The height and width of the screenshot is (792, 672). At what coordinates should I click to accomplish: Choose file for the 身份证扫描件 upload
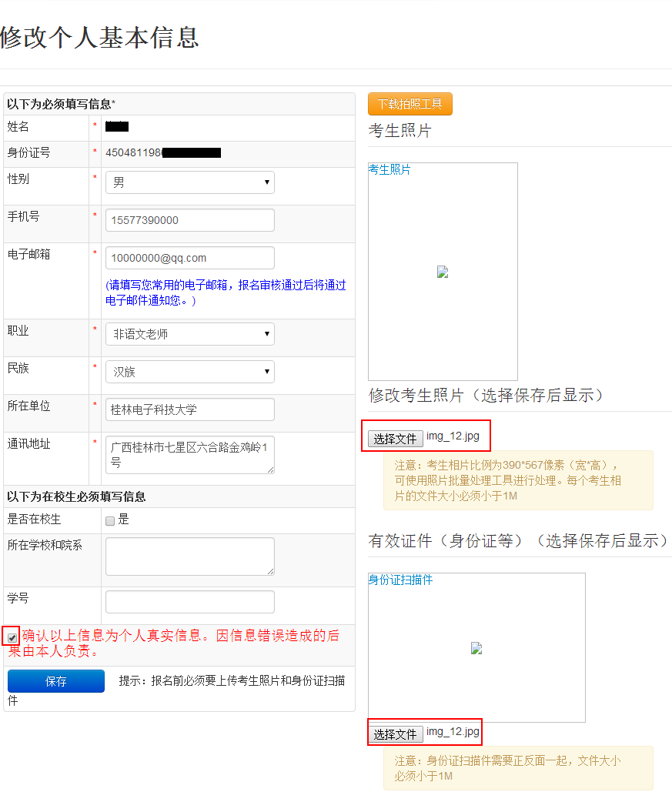(395, 734)
